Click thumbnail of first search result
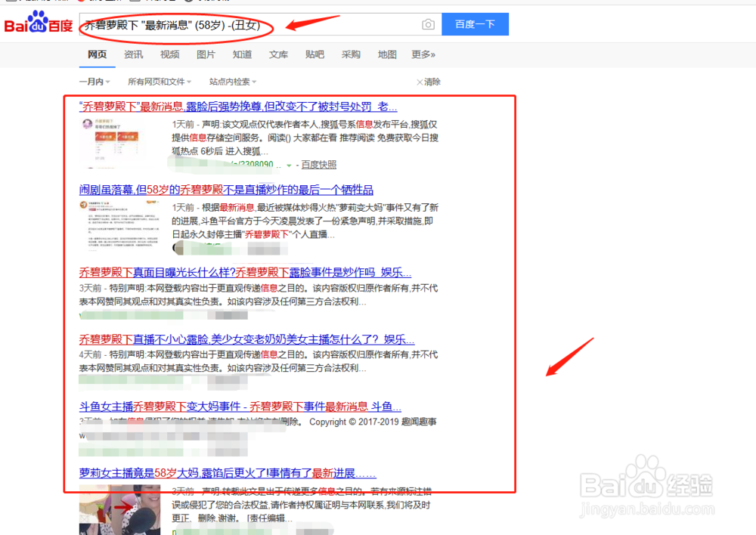 pyautogui.click(x=119, y=143)
